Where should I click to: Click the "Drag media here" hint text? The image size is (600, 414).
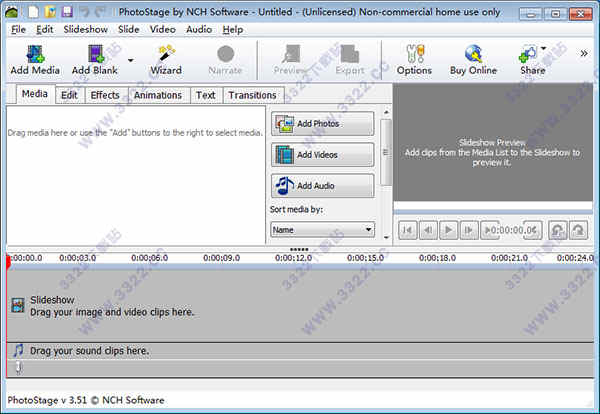coord(135,133)
